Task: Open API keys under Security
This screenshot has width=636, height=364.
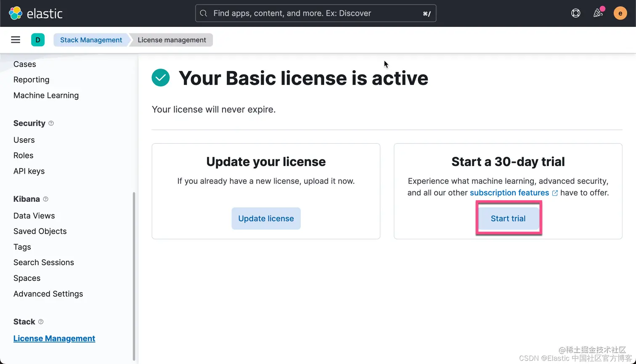Action: [x=29, y=171]
